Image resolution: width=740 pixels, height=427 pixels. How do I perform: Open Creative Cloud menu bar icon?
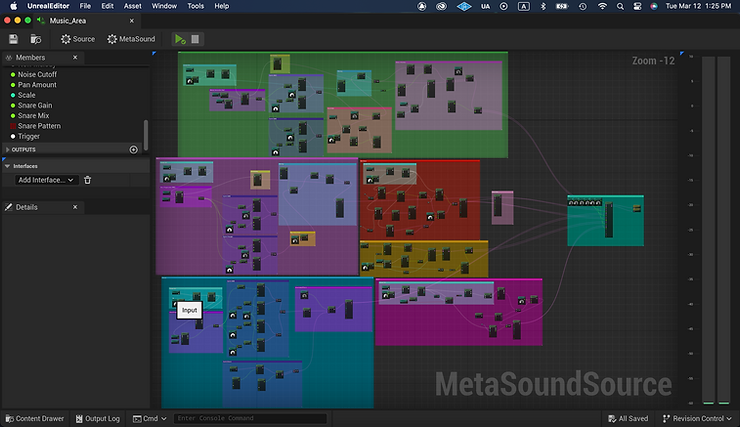point(441,6)
